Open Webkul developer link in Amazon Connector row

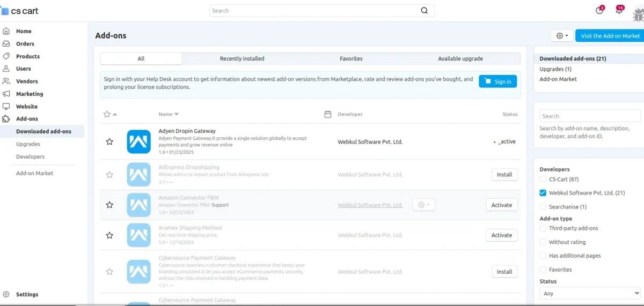click(370, 205)
